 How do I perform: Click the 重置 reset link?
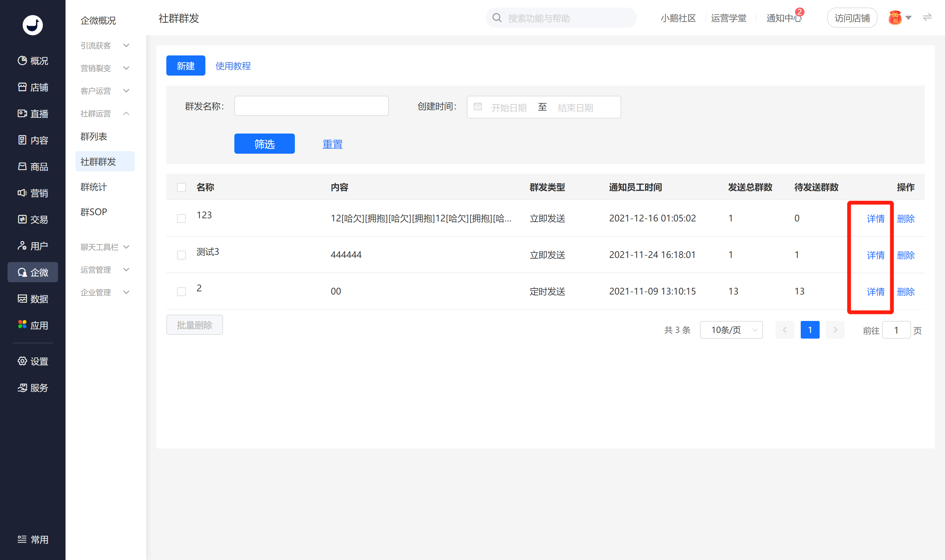pyautogui.click(x=333, y=144)
